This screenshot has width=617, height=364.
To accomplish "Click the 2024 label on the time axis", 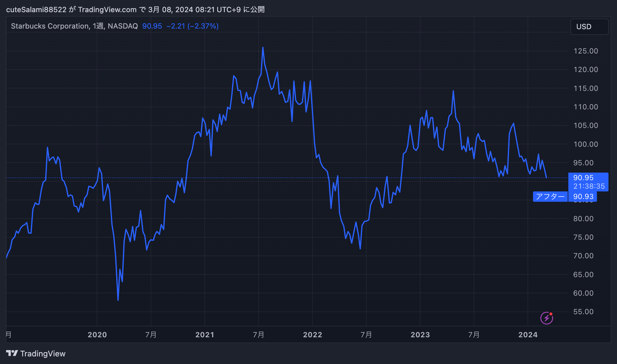I will tap(528, 335).
